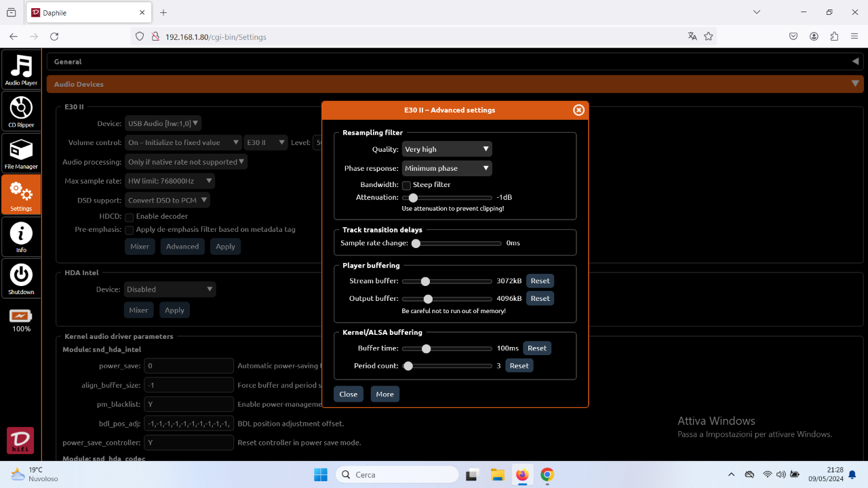This screenshot has height=488, width=868.
Task: Click the notification bell in system tray
Action: (x=852, y=474)
